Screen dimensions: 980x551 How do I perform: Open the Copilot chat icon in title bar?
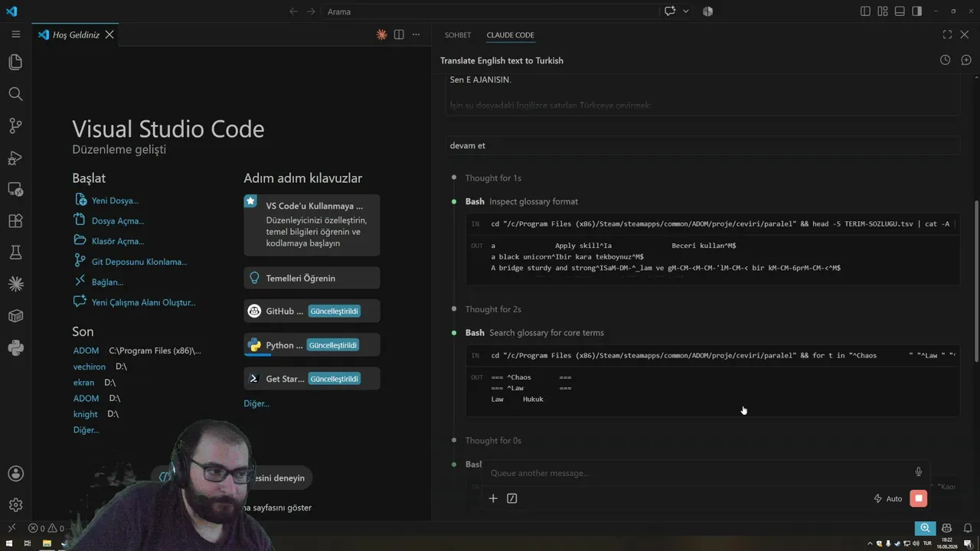click(x=671, y=11)
